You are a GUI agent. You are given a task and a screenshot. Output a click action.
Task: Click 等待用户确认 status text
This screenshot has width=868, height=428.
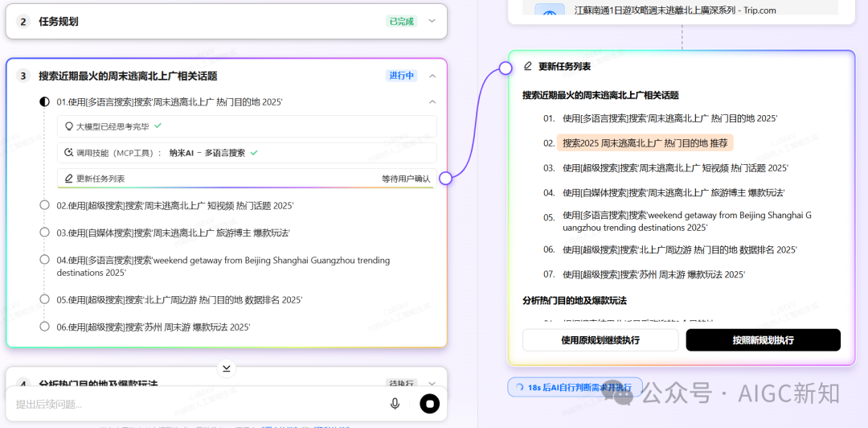coord(406,179)
